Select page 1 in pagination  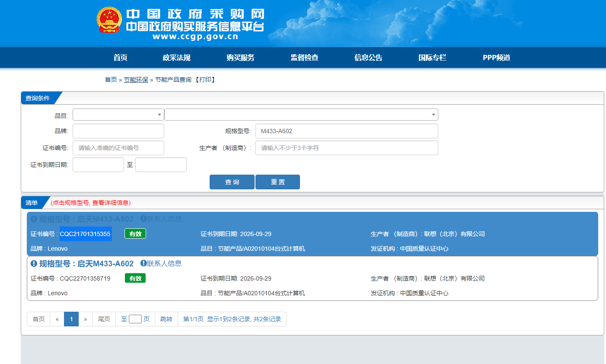(71, 319)
